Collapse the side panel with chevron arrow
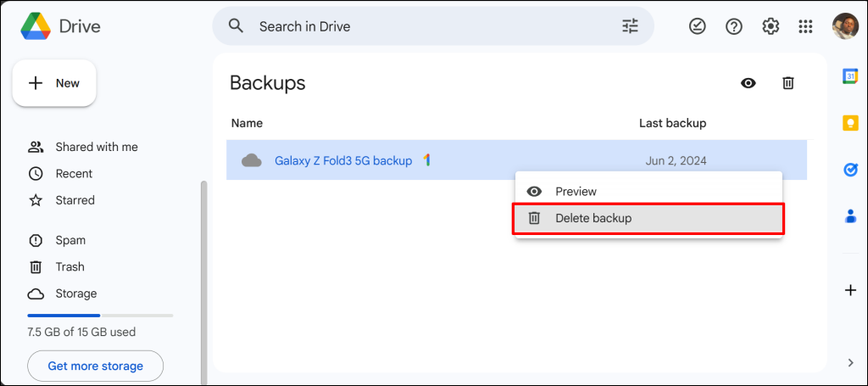This screenshot has width=868, height=386. tap(850, 363)
